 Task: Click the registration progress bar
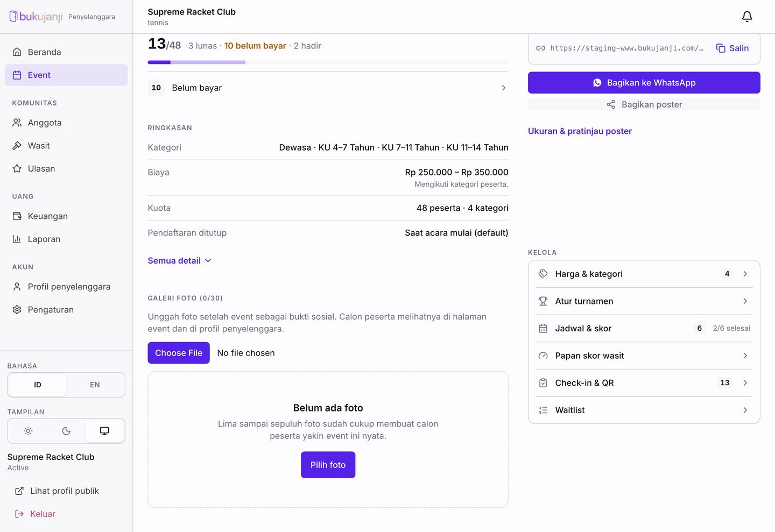(x=328, y=62)
